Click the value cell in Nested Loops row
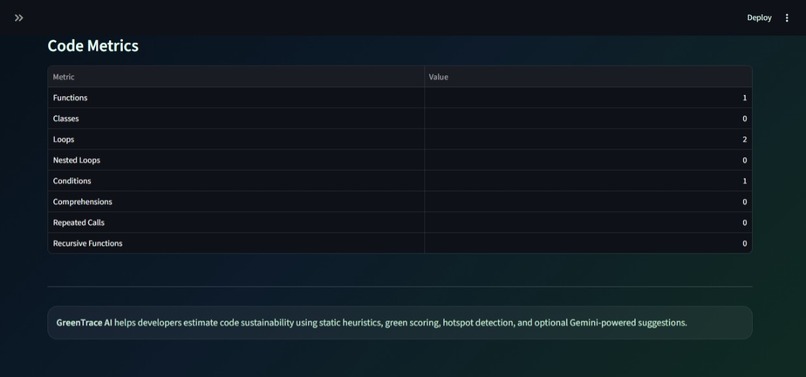Image resolution: width=806 pixels, height=377 pixels. [588, 160]
